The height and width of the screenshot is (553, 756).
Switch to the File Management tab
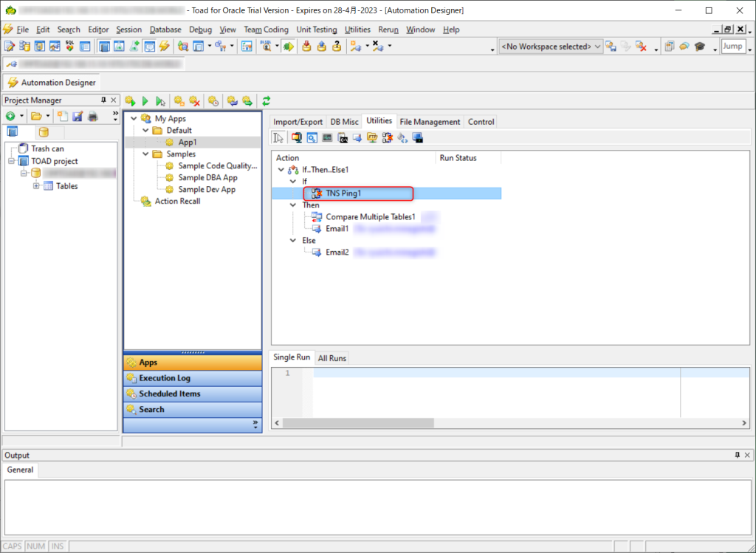pos(430,122)
